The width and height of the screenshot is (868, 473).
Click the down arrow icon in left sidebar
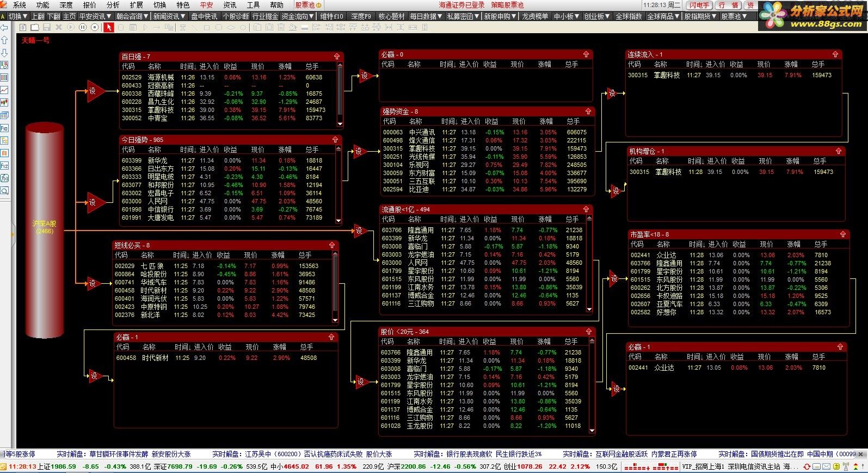[4, 53]
